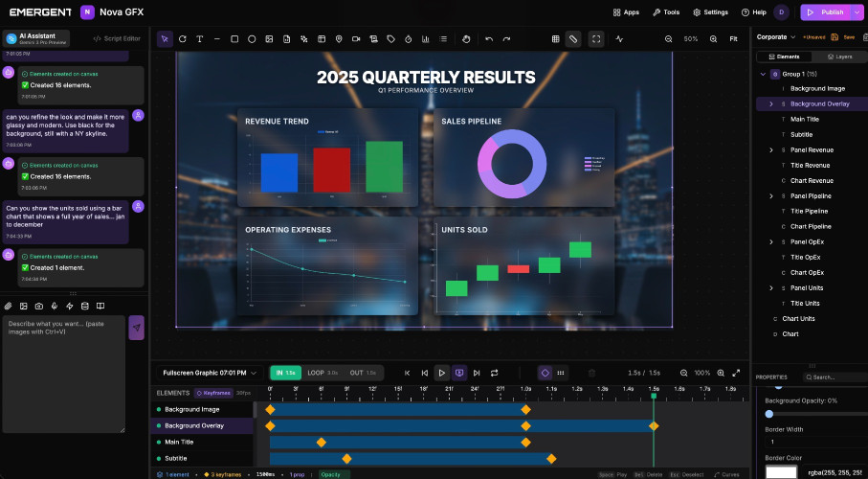Open the Help menu
Screen dimensions: 868x479
pyautogui.click(x=754, y=12)
